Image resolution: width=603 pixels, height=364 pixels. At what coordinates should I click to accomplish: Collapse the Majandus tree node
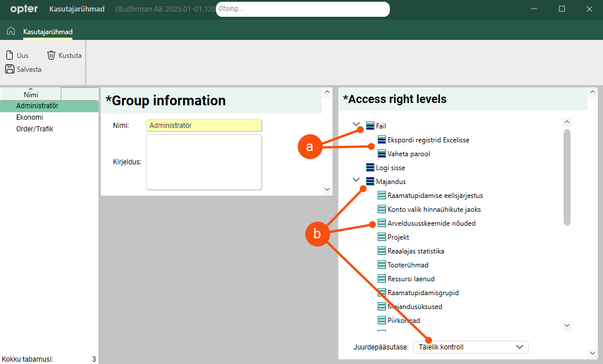point(356,181)
